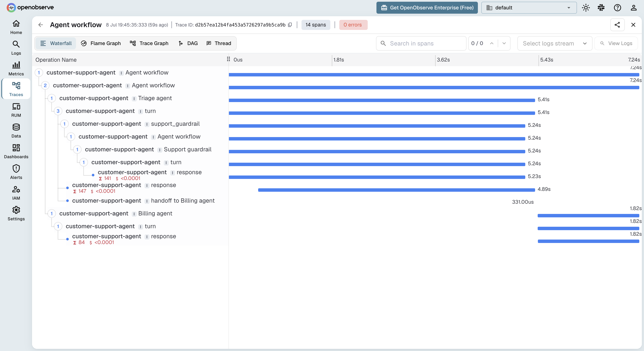Jump to previous search match arrow

[492, 43]
